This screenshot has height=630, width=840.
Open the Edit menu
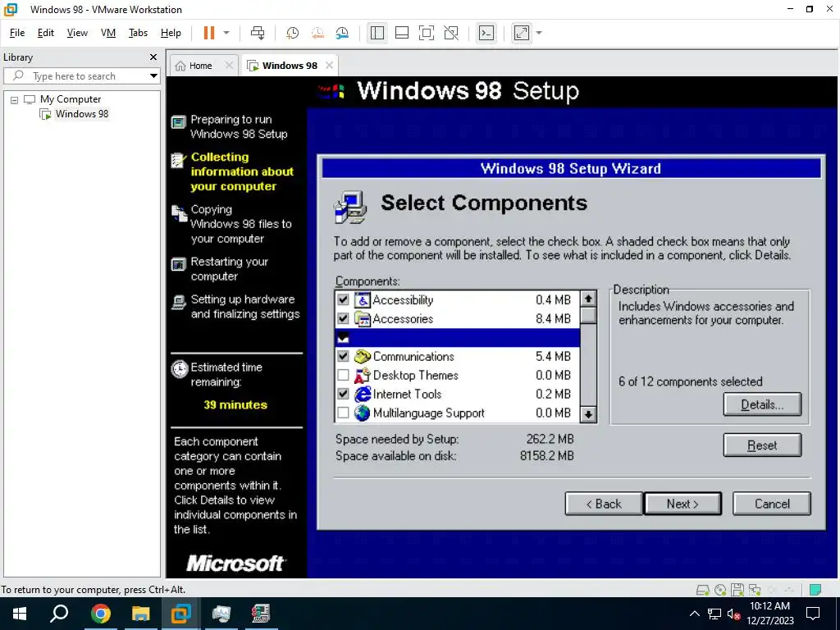tap(46, 33)
